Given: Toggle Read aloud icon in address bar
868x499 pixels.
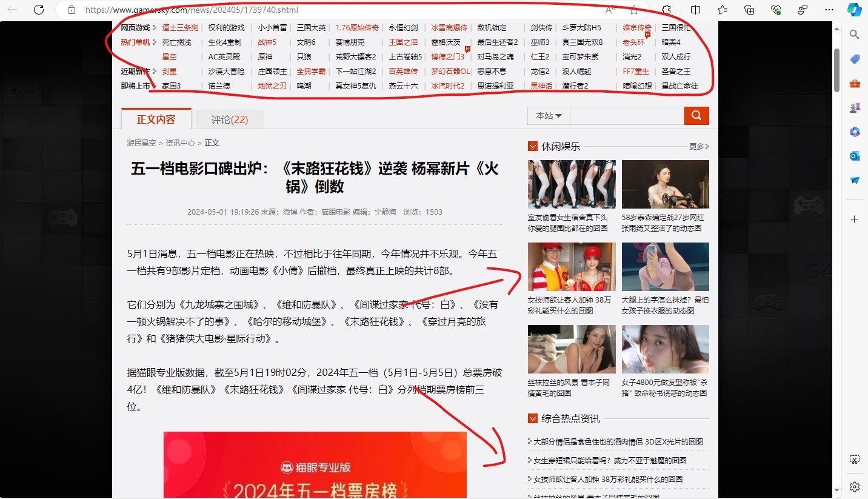Looking at the screenshot, I should tap(609, 10).
